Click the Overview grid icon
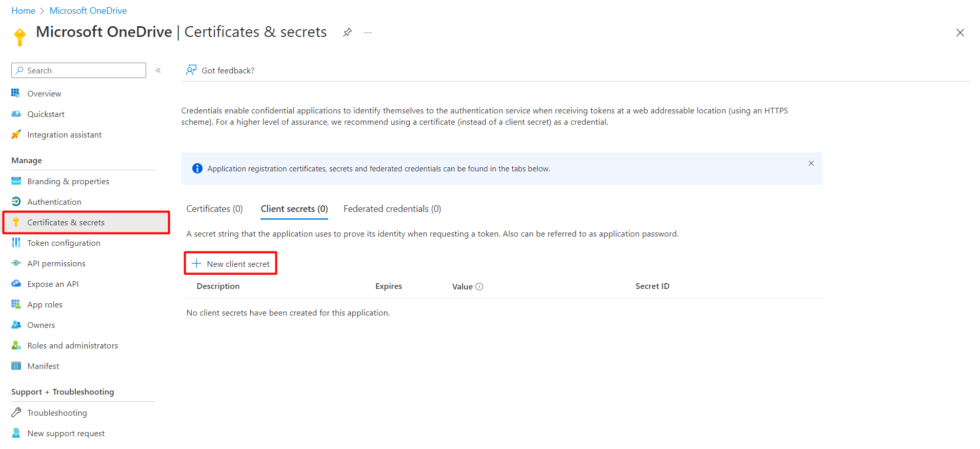Image resolution: width=980 pixels, height=449 pixels. [16, 93]
